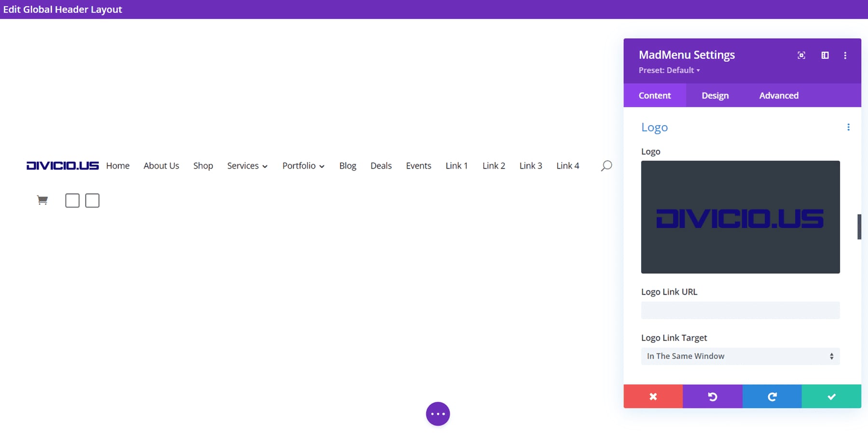Click the Events menu link
868x439 pixels.
[x=418, y=166]
